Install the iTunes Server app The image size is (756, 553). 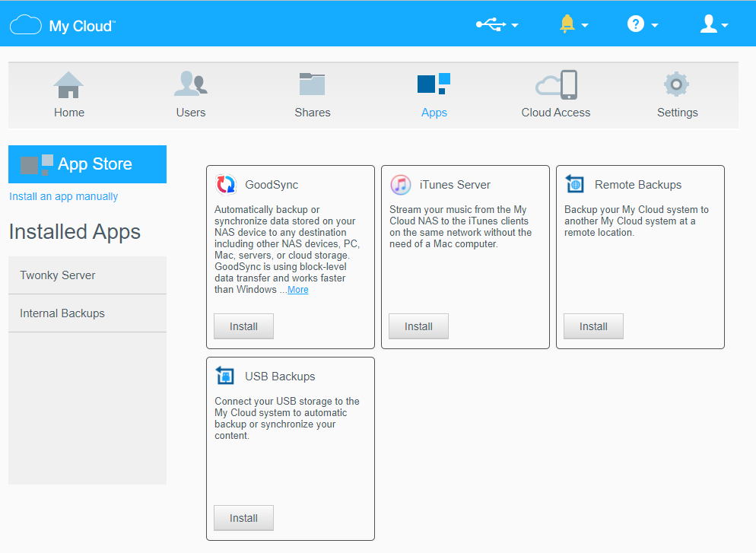pos(418,326)
